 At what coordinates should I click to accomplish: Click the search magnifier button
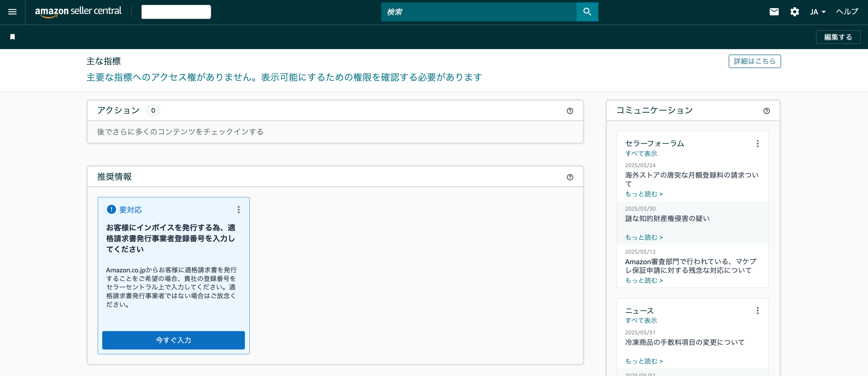point(587,12)
